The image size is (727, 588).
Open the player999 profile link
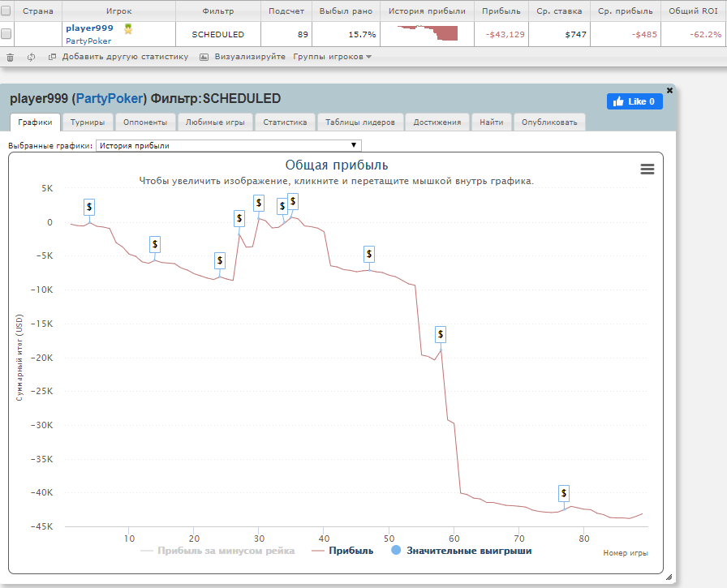(89, 28)
